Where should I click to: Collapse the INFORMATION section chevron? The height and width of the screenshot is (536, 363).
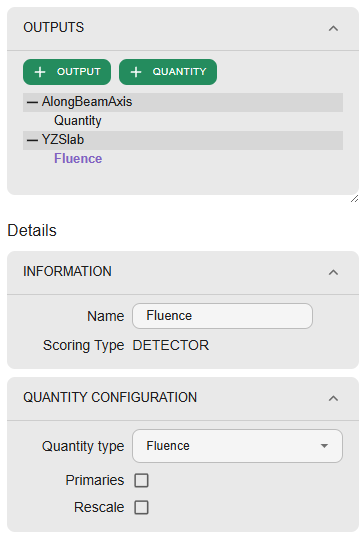click(333, 272)
